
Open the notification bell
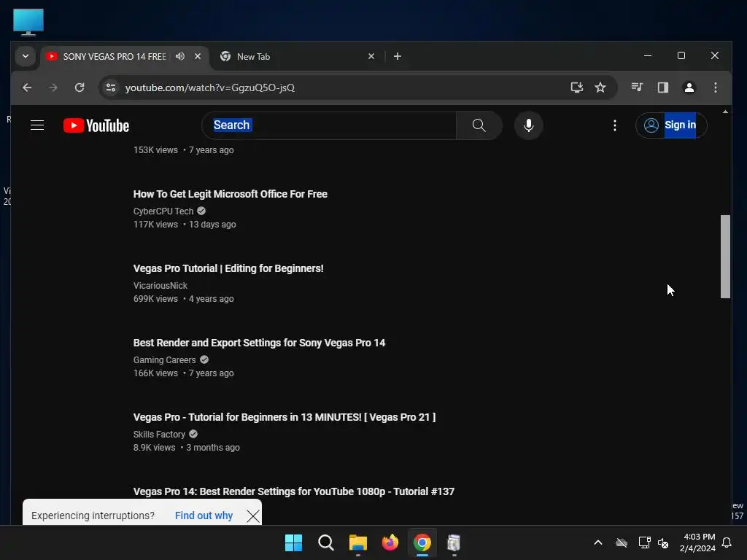point(727,542)
